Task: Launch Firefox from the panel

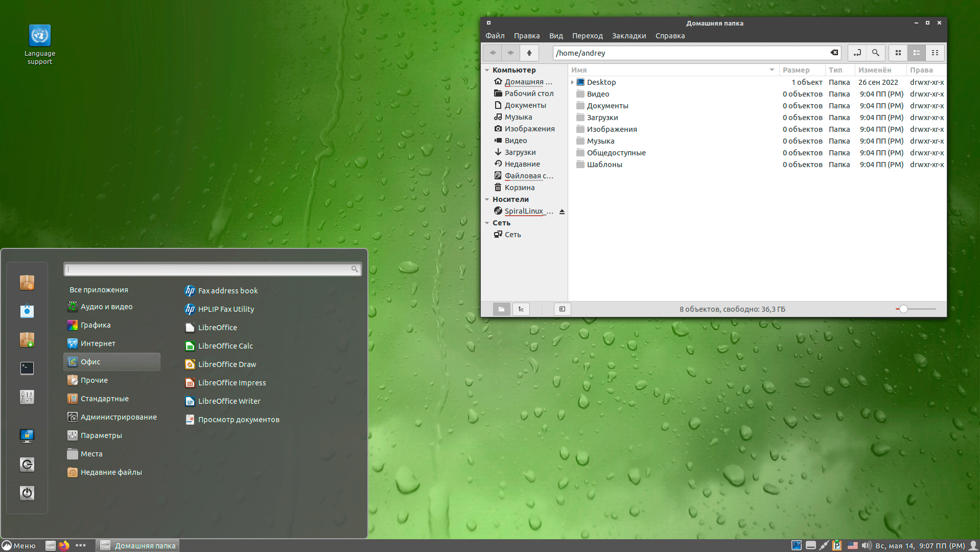Action: [64, 545]
